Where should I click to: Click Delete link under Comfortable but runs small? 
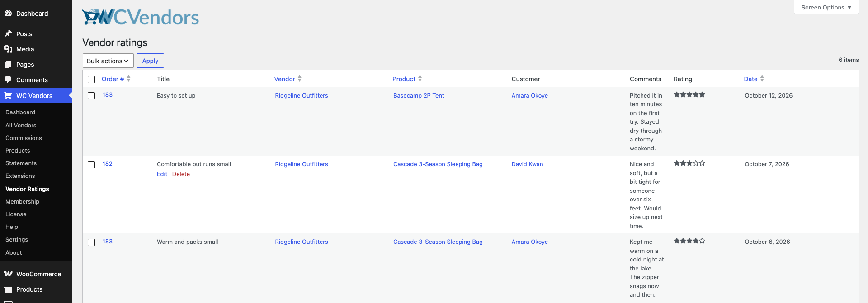click(181, 174)
